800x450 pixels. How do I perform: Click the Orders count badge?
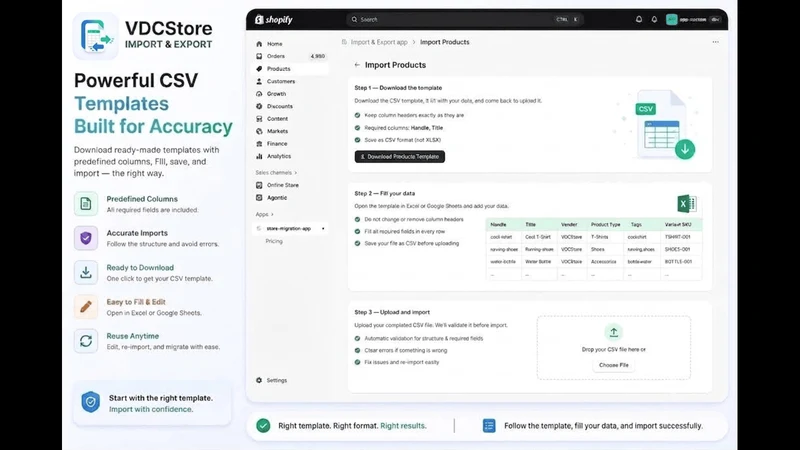pyautogui.click(x=317, y=56)
